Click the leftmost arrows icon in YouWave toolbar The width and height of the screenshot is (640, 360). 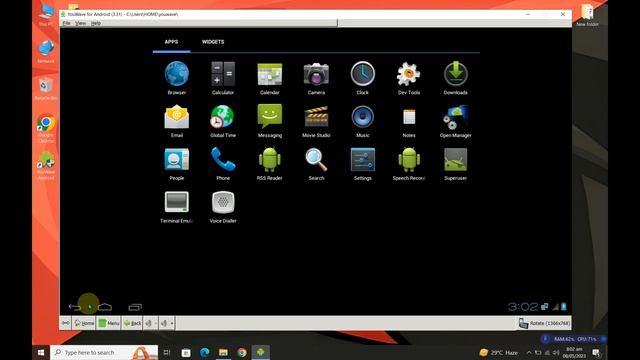66,323
